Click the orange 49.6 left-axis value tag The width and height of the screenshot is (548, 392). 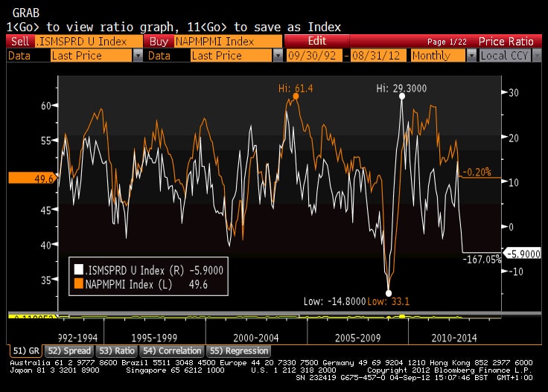(31, 179)
